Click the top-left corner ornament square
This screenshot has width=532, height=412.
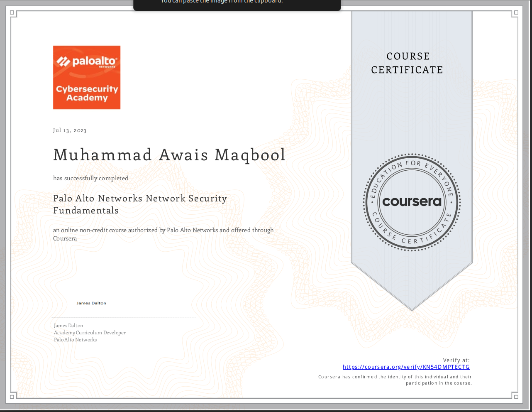tap(12, 13)
